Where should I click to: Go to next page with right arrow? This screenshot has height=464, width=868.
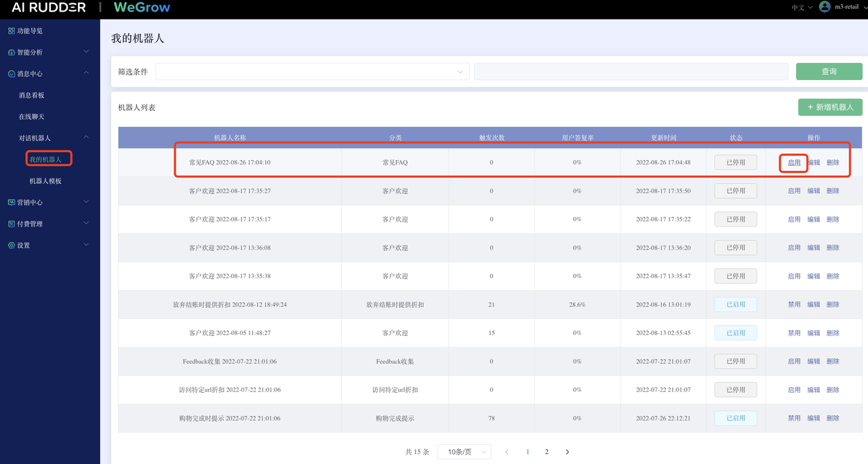(x=568, y=452)
